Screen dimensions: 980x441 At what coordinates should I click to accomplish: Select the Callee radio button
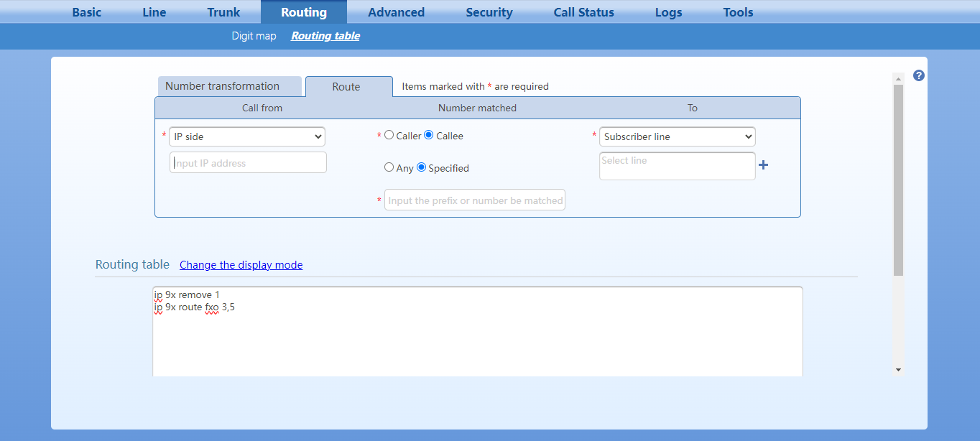pyautogui.click(x=429, y=135)
